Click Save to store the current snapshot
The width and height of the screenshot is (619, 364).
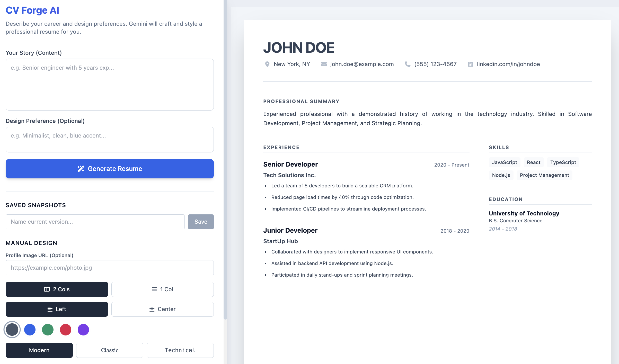point(201,222)
